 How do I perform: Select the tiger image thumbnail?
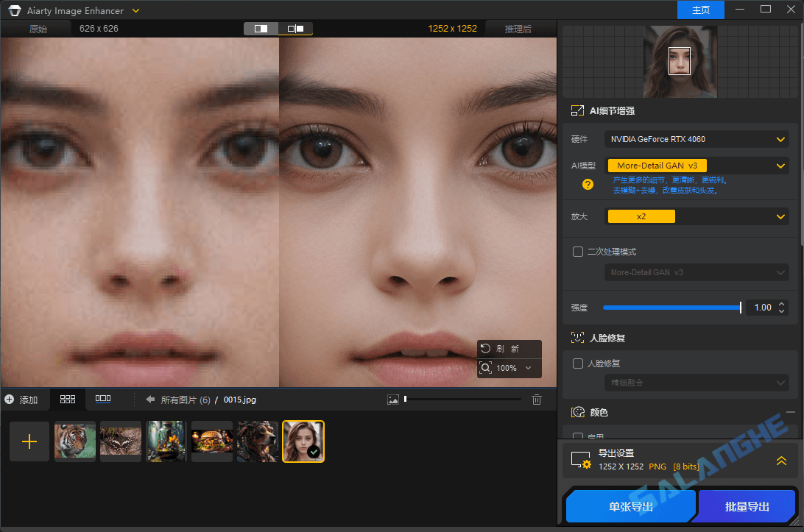coord(74,441)
